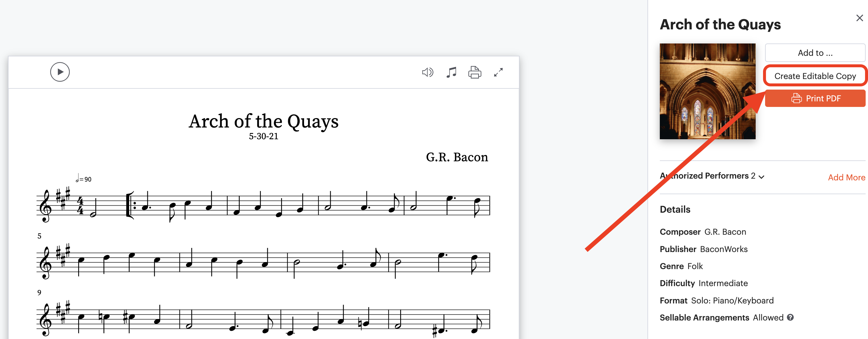This screenshot has height=339, width=868.
Task: Click the composer name G.R. Bacon on score
Action: click(x=457, y=157)
